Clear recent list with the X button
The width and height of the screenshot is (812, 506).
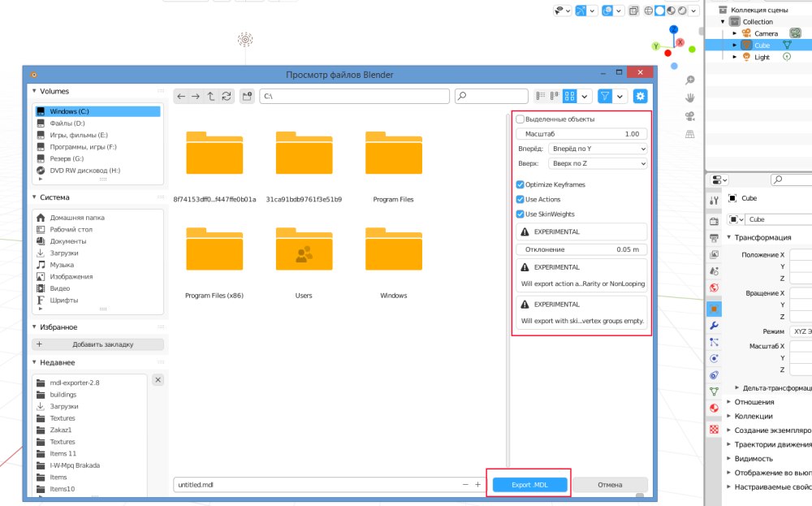[158, 380]
